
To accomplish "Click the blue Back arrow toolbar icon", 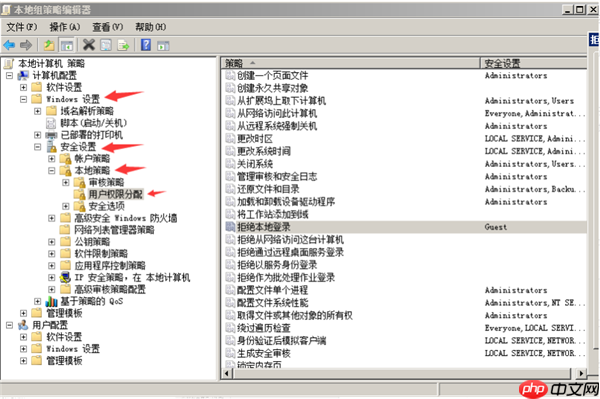I will pos(9,46).
